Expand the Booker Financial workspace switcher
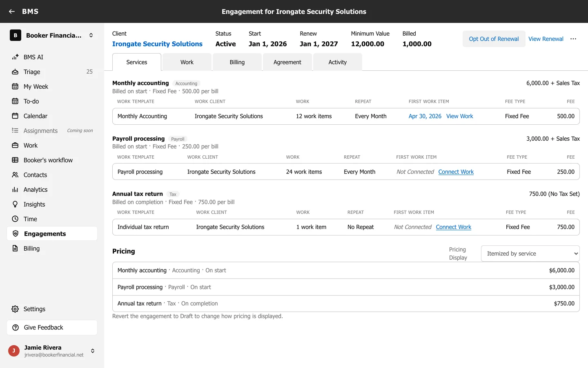This screenshot has height=368, width=588. pos(91,36)
